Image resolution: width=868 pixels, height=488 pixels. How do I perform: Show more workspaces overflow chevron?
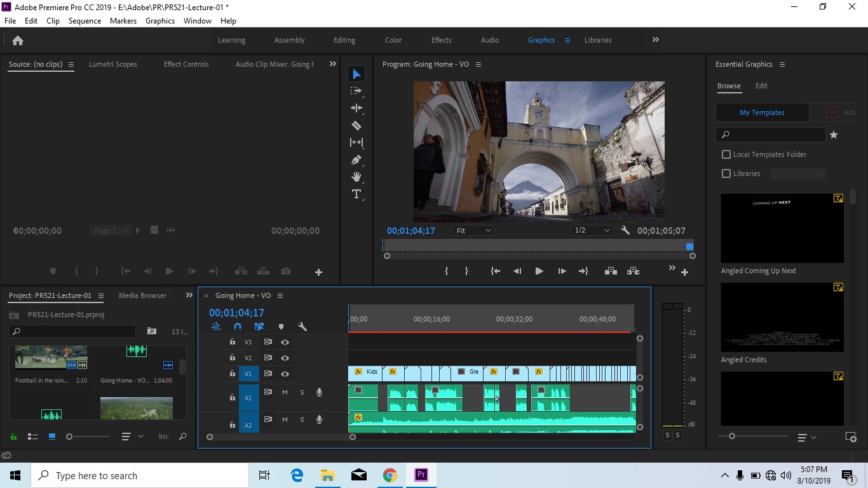click(655, 39)
